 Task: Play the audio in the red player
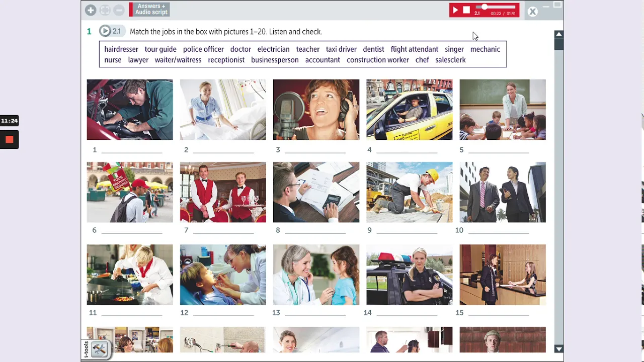click(x=455, y=10)
